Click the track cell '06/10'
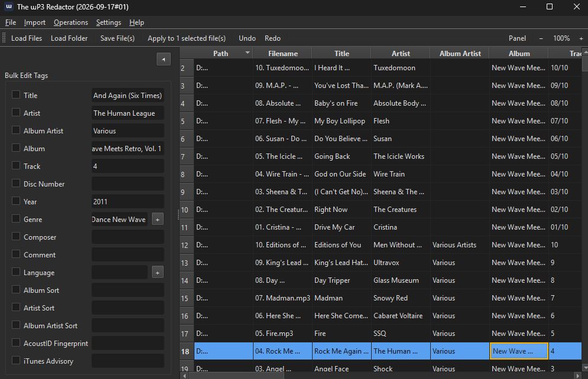 [565, 139]
